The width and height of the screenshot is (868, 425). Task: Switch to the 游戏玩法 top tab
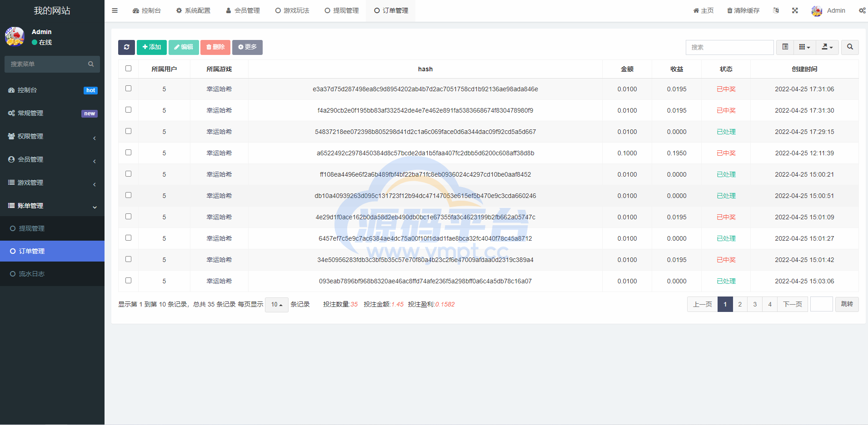[x=292, y=10]
